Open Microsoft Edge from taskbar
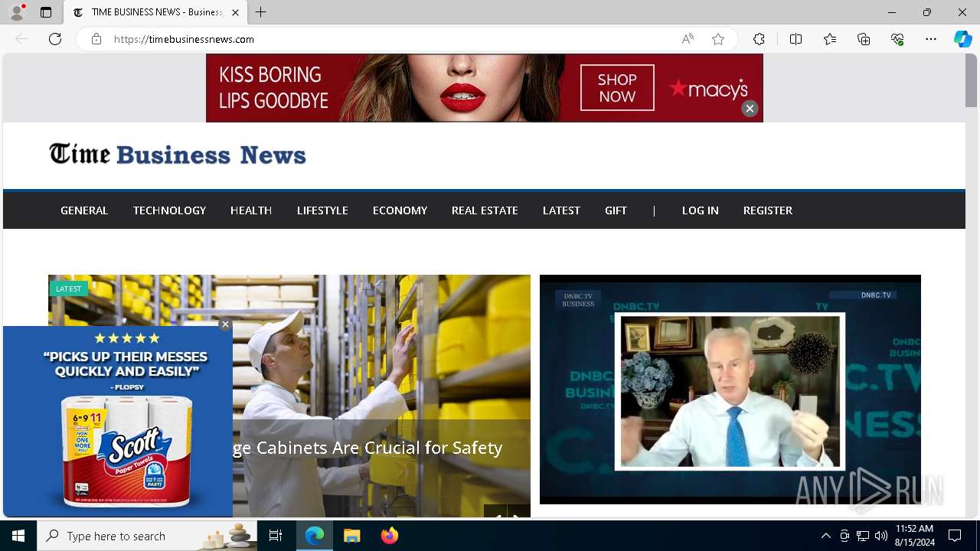Image resolution: width=980 pixels, height=551 pixels. pos(315,536)
